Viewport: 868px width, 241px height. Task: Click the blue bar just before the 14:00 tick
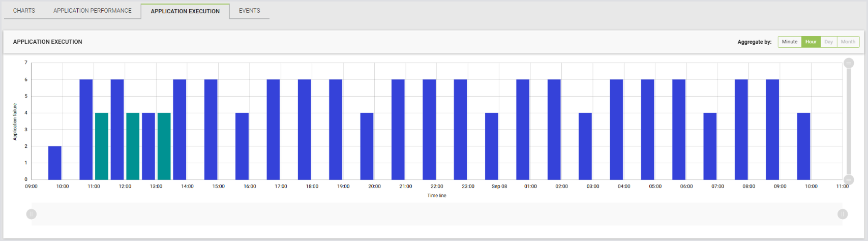pos(179,130)
